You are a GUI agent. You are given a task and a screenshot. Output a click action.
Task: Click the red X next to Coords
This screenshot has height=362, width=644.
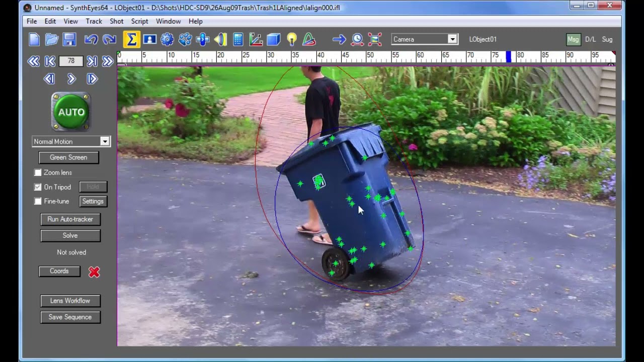point(94,272)
